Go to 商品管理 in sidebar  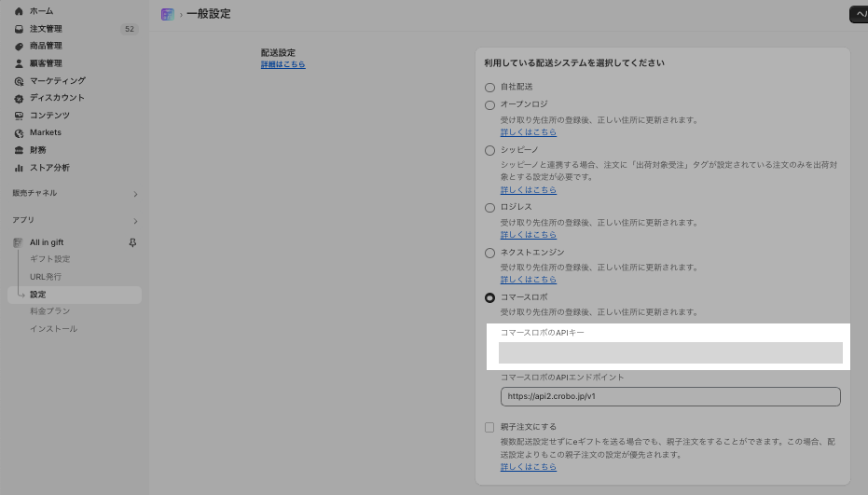[x=46, y=46]
